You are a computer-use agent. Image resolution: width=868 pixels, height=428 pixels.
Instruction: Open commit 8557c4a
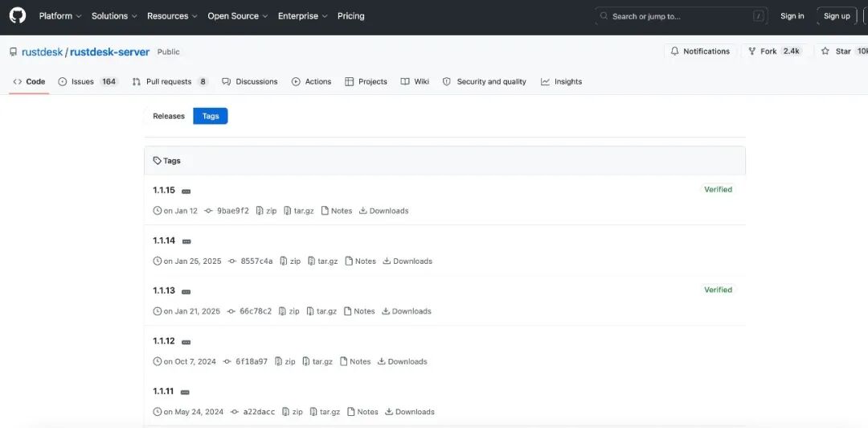click(x=251, y=261)
